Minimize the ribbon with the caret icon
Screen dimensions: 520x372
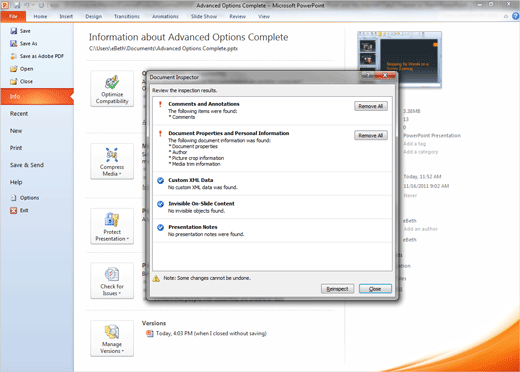click(x=506, y=16)
